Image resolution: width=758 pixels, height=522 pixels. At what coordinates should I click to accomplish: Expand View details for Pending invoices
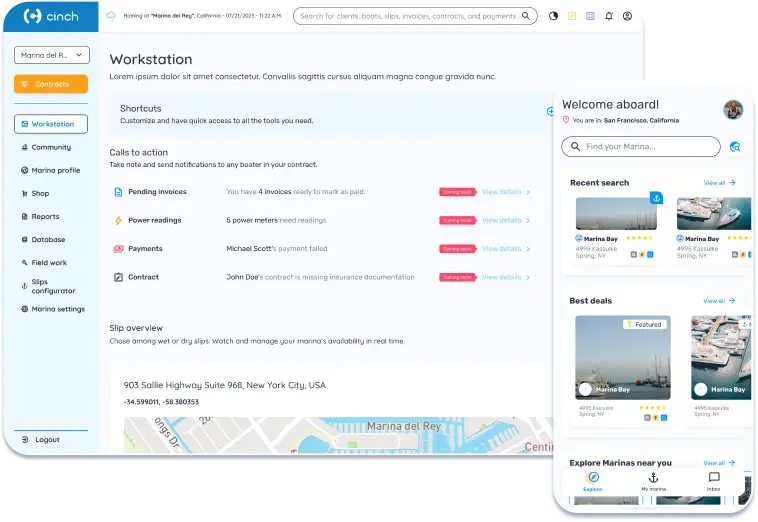pos(506,192)
